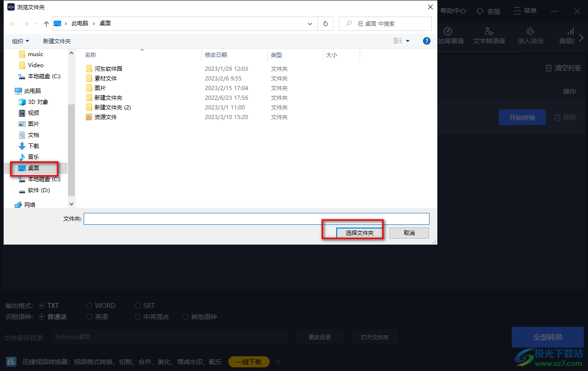Change the view layout icon

click(x=398, y=41)
